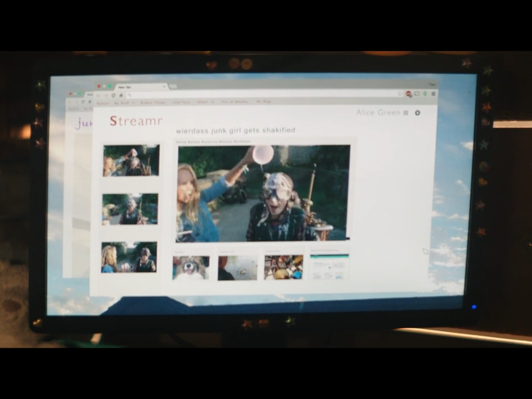
Task: Click into the browser address bar
Action: tap(261, 95)
